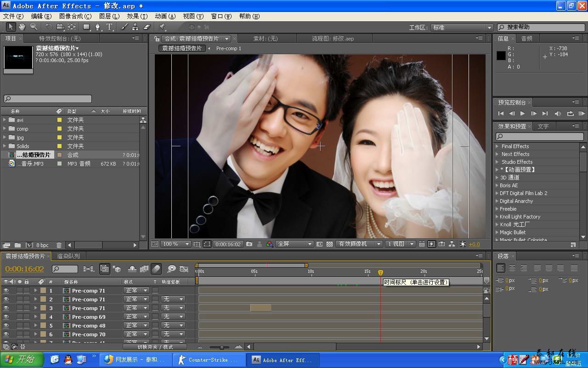Select the Hand tool

tap(22, 27)
